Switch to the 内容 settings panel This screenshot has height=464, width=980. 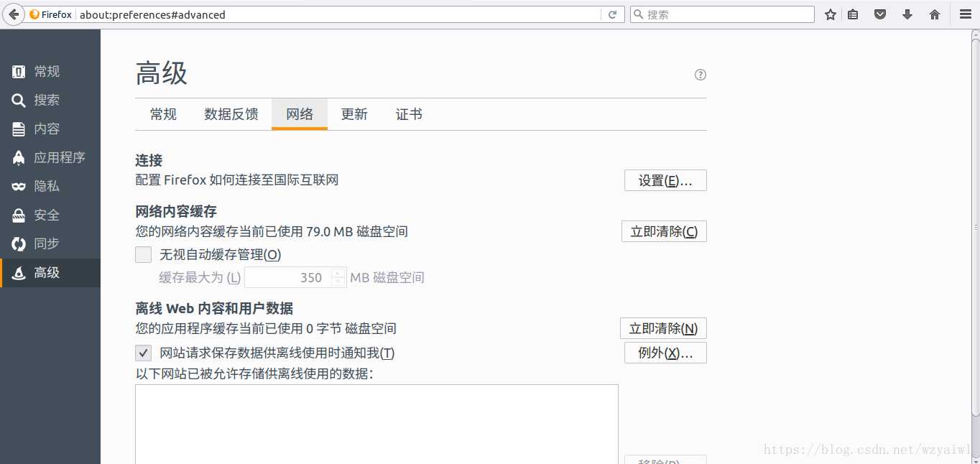click(46, 129)
